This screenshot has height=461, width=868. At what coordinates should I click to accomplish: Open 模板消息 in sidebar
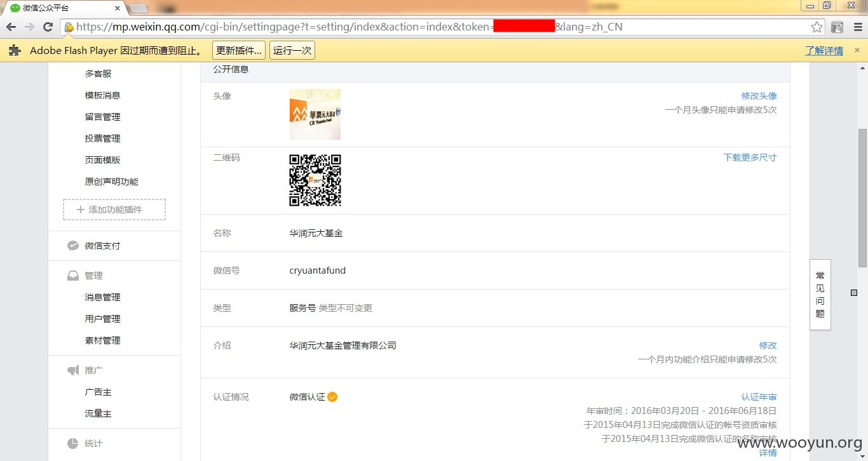103,95
